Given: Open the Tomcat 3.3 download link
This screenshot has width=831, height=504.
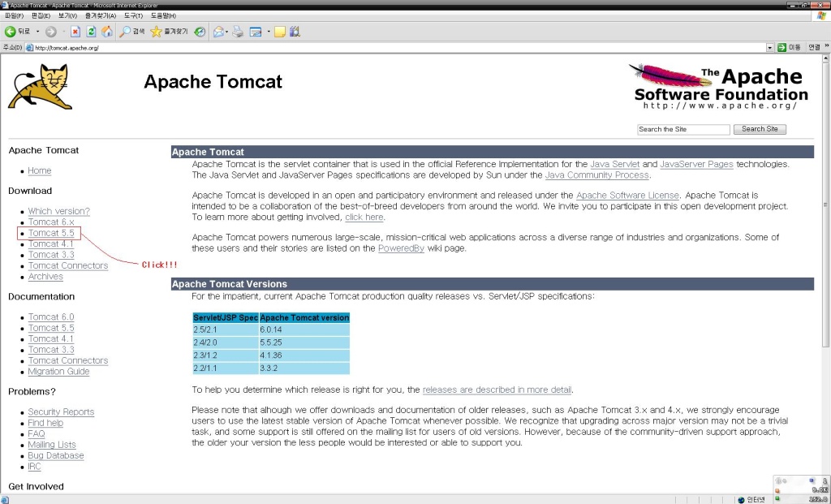Looking at the screenshot, I should pos(51,255).
